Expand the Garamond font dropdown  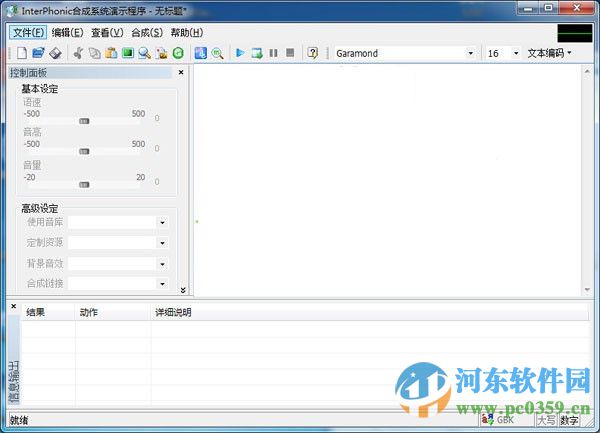pos(471,53)
